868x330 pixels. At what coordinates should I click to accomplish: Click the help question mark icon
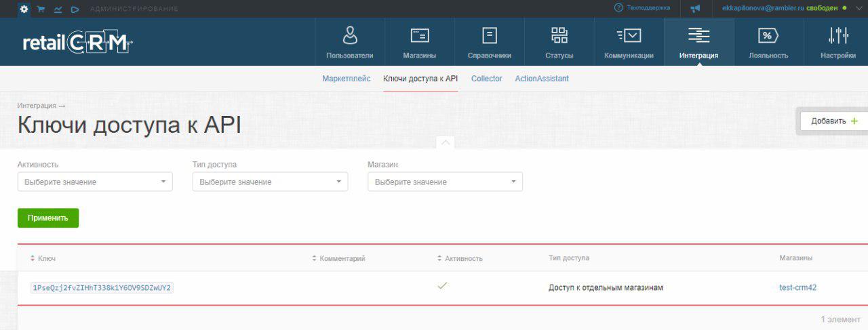click(618, 8)
